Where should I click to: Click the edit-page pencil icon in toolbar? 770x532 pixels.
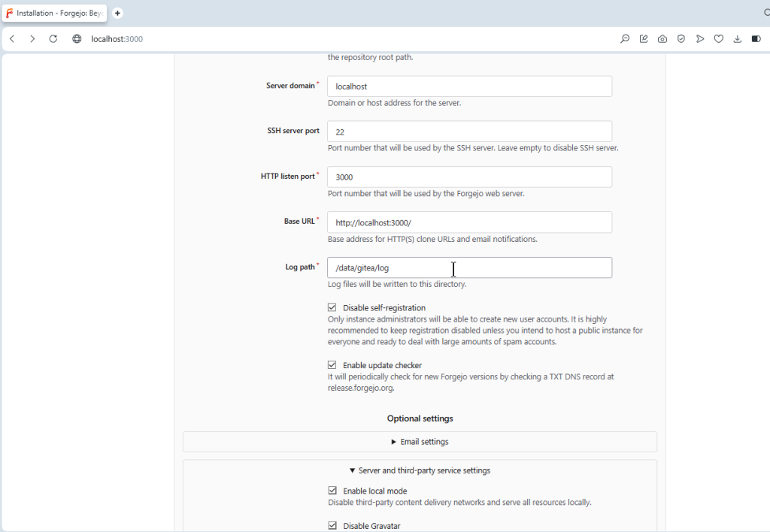pos(644,39)
